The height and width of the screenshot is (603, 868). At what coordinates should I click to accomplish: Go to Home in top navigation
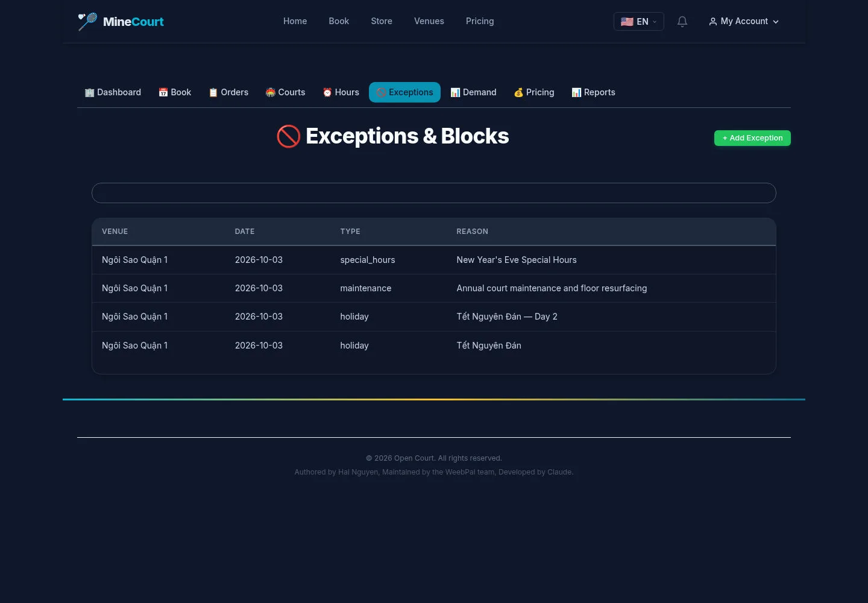[x=295, y=21]
